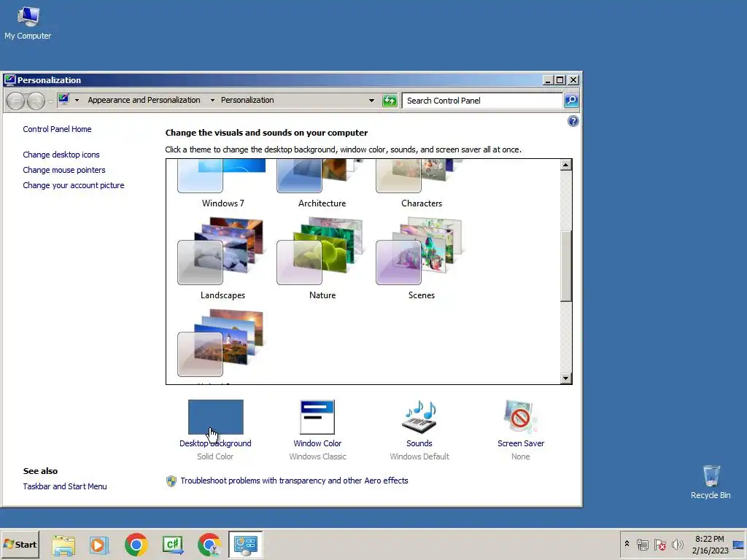This screenshot has height=560, width=747.
Task: Open the C# application taskbar icon
Action: click(173, 545)
